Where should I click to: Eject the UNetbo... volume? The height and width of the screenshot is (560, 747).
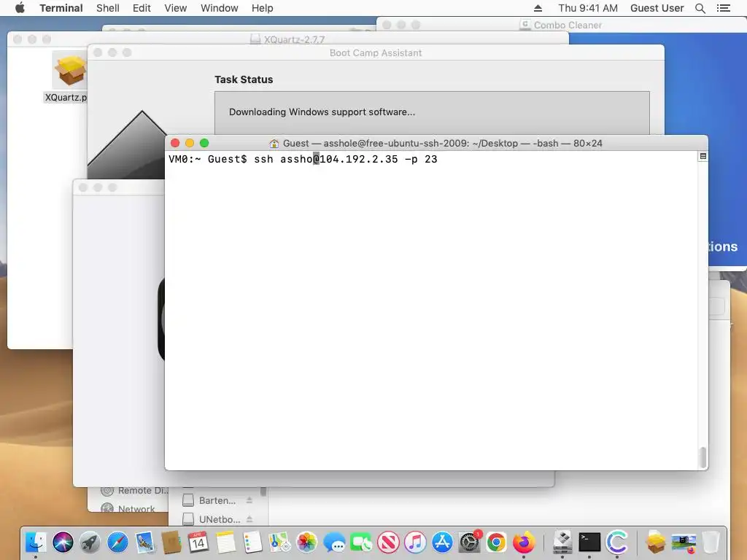coord(249,519)
